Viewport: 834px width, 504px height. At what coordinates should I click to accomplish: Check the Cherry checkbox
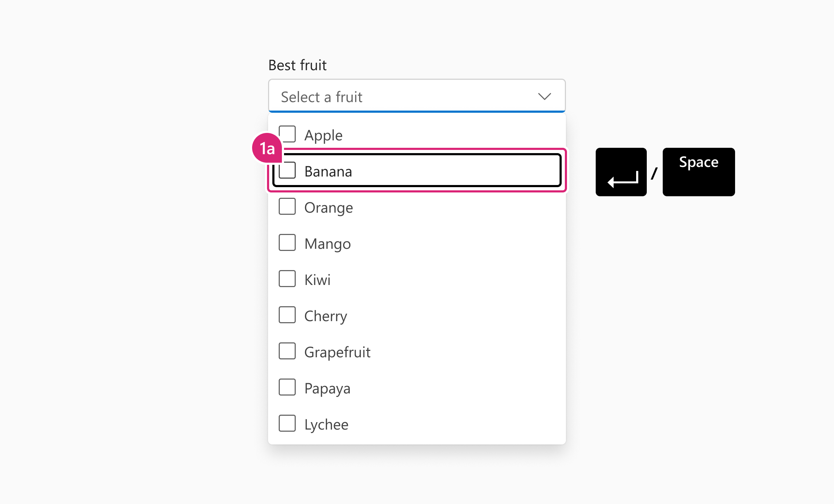pyautogui.click(x=287, y=315)
